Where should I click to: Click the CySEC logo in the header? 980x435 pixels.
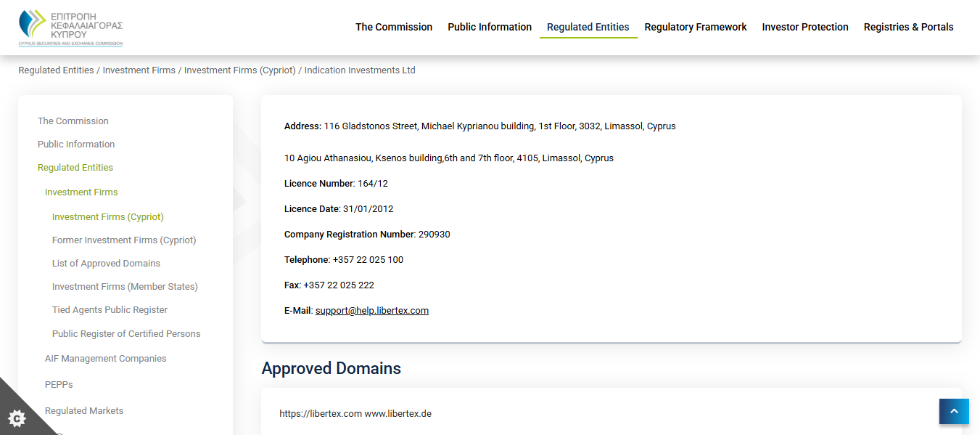(70, 28)
